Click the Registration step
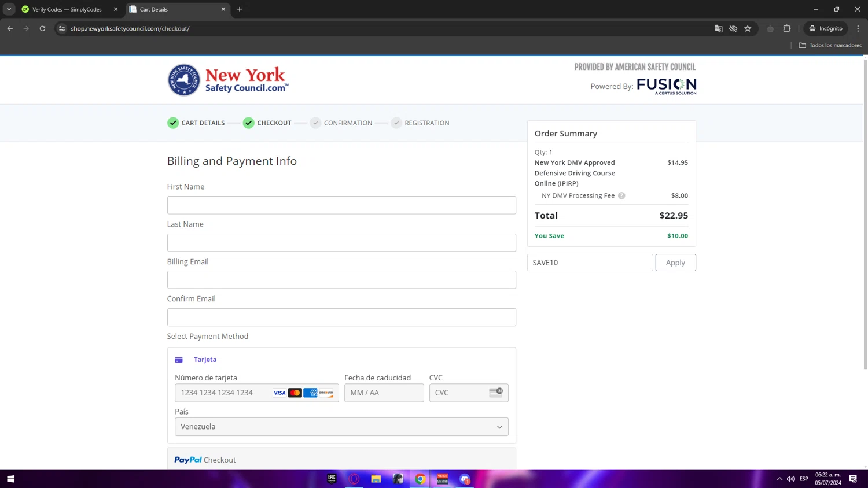 (427, 123)
